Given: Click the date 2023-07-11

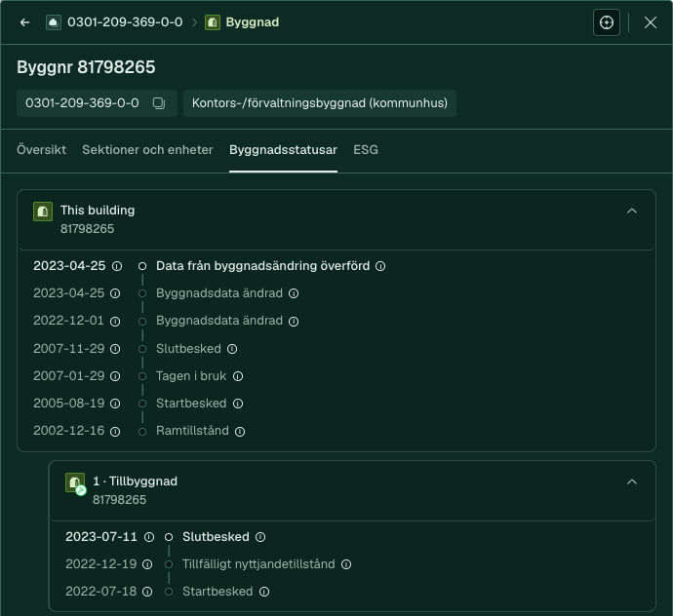Looking at the screenshot, I should [101, 537].
